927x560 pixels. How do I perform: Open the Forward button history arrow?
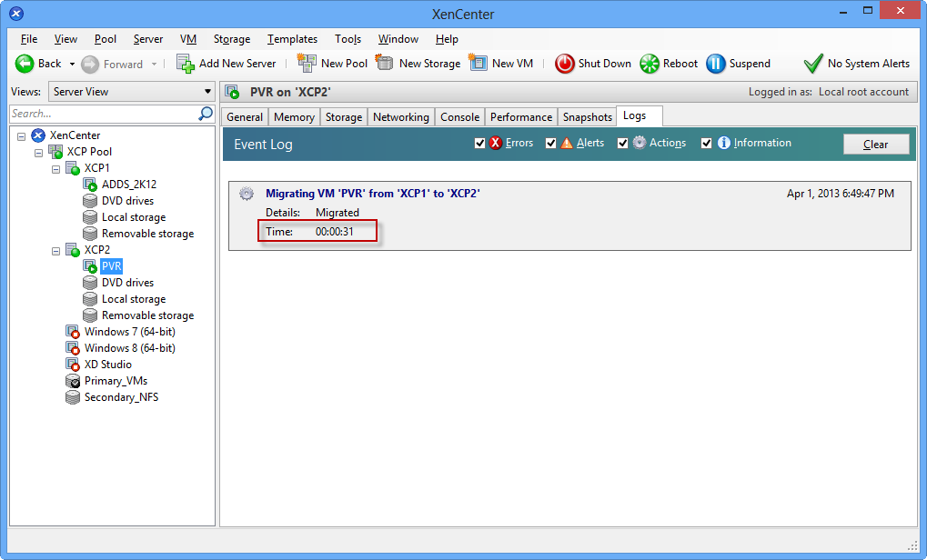click(x=155, y=64)
